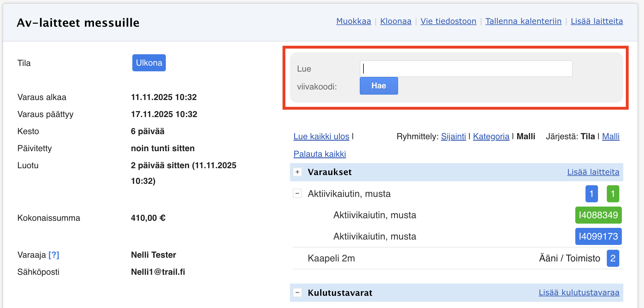Collapse the Kulutustavarat section
Image resolution: width=644 pixels, height=308 pixels.
[x=297, y=292]
